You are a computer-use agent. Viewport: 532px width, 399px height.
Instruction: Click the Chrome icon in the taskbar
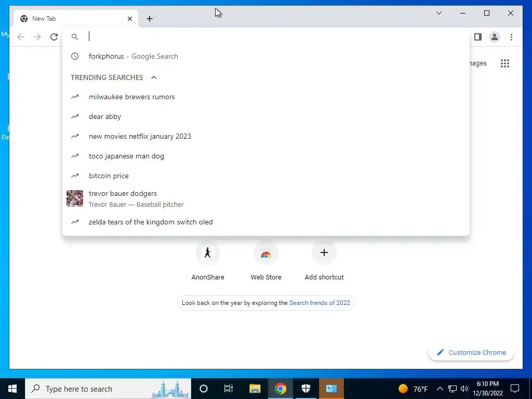[x=280, y=389]
